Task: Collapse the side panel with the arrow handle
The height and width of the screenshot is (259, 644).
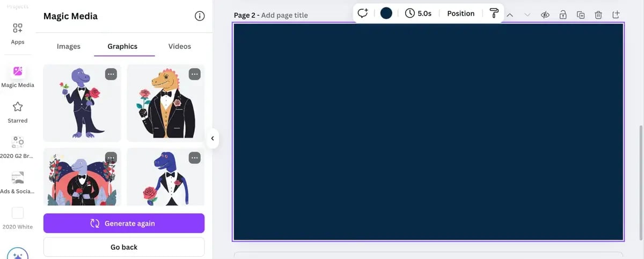Action: pyautogui.click(x=213, y=139)
